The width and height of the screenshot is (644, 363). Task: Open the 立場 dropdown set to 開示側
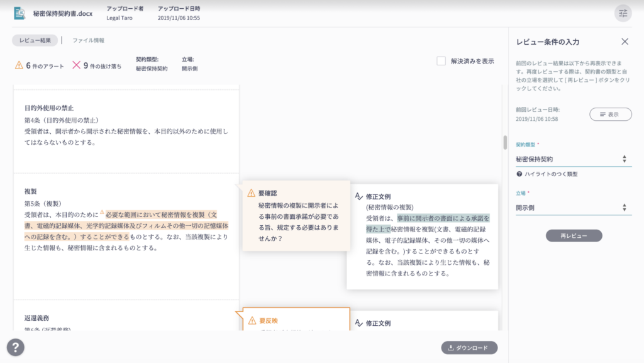coord(571,207)
